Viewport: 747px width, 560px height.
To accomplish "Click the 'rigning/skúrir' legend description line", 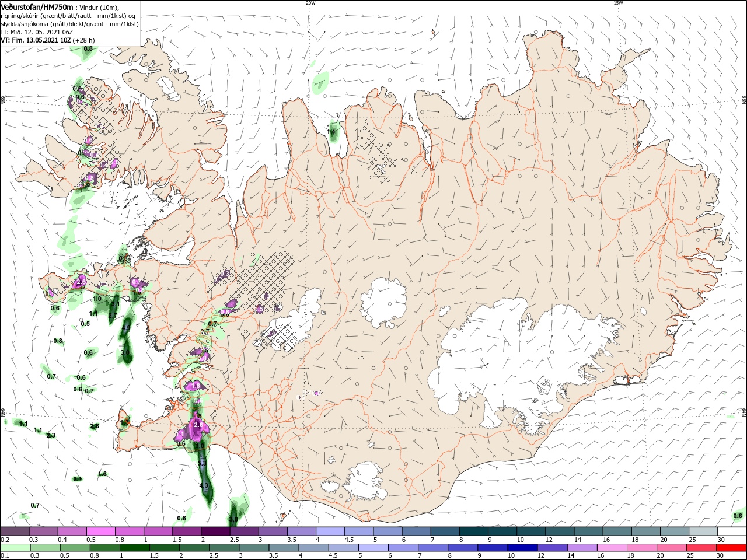I will click(68, 16).
